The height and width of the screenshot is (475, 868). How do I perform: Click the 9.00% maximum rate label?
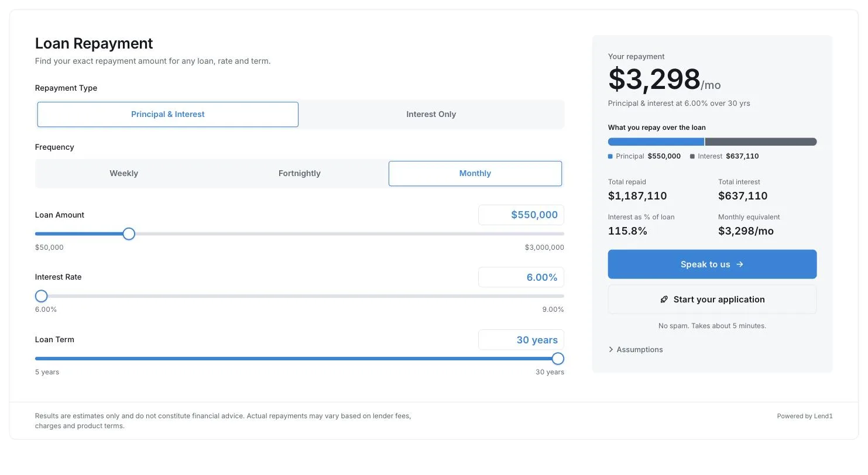point(553,309)
